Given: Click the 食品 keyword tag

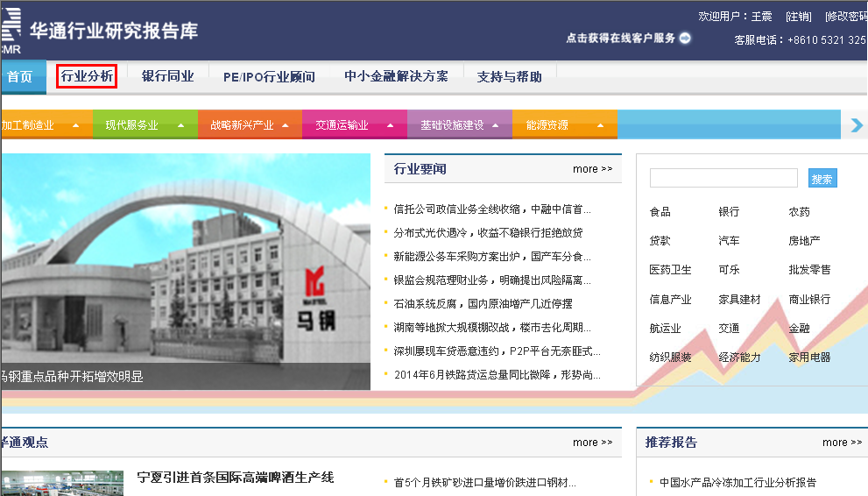Looking at the screenshot, I should click(x=660, y=211).
